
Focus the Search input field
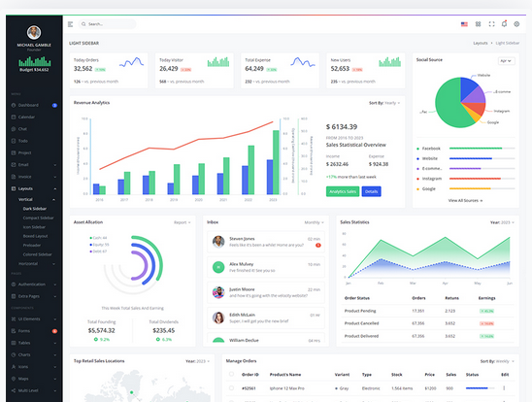[x=107, y=24]
